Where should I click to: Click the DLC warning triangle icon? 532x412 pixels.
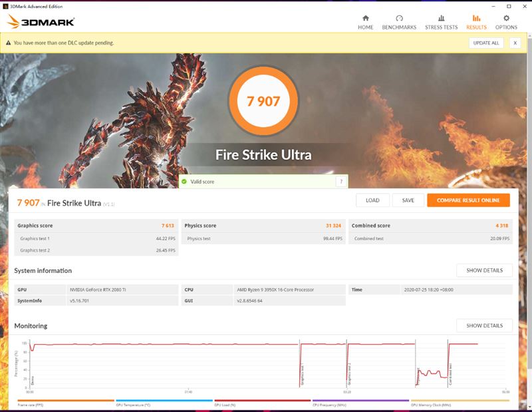9,43
